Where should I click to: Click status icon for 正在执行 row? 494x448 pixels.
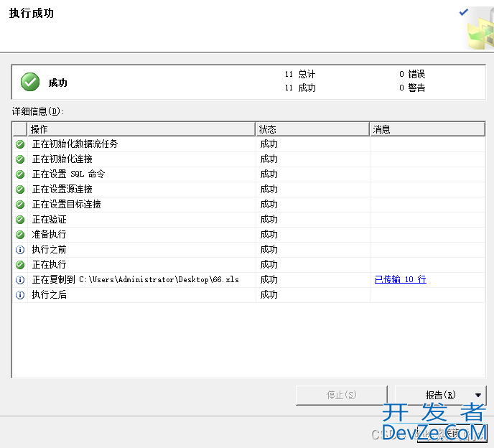point(20,265)
